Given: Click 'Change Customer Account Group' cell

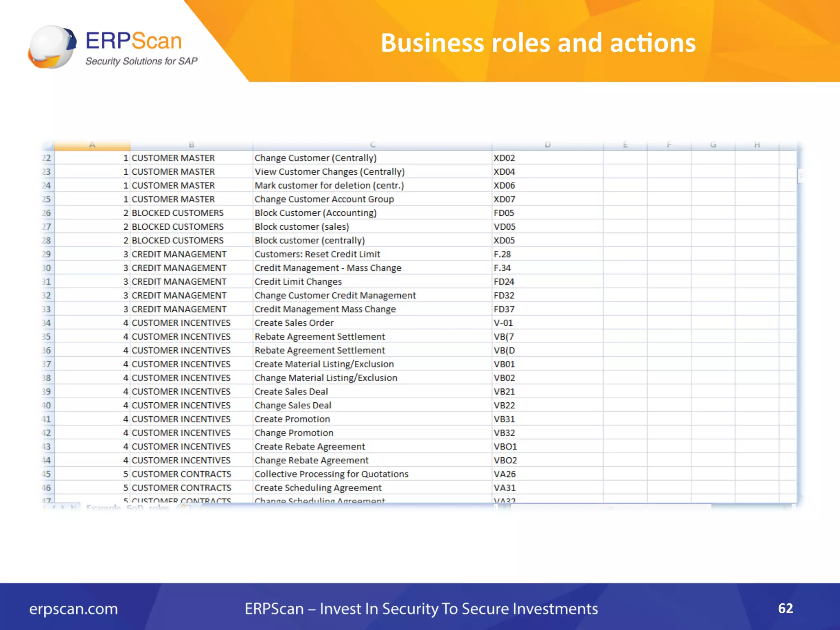Looking at the screenshot, I should [372, 199].
